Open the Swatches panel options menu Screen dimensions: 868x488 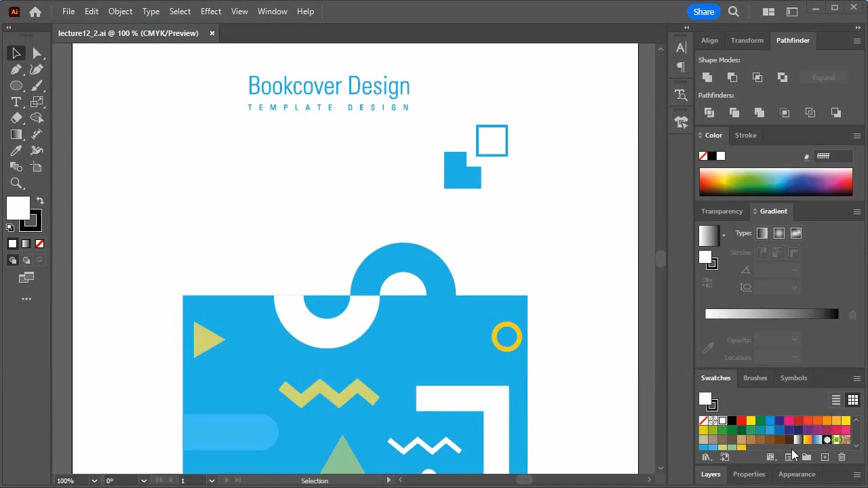click(x=857, y=378)
